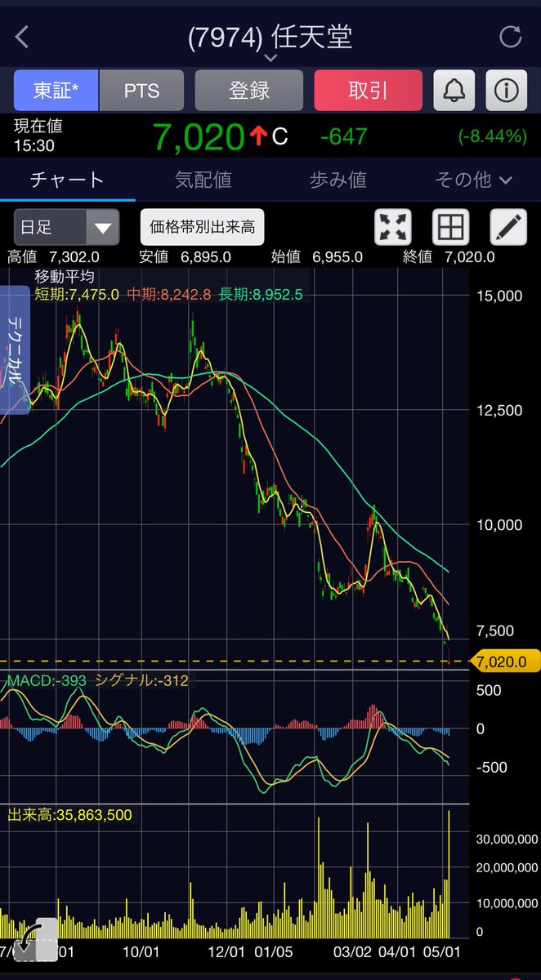Open the その他 tab dropdown

[x=473, y=179]
